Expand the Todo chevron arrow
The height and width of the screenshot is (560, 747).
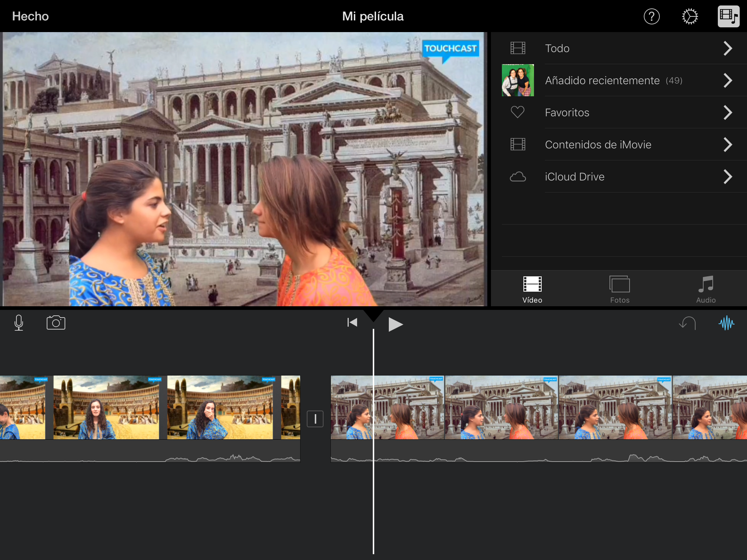click(x=728, y=48)
